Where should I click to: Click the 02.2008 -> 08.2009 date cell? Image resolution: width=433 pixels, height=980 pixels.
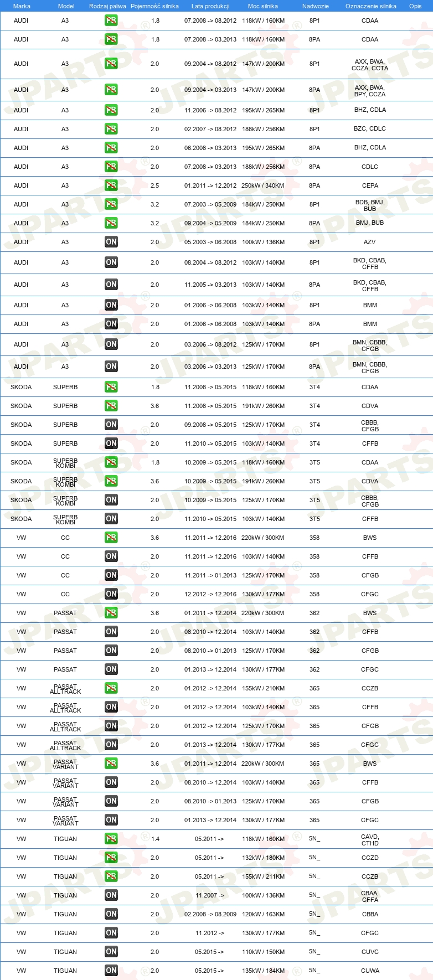[210, 914]
